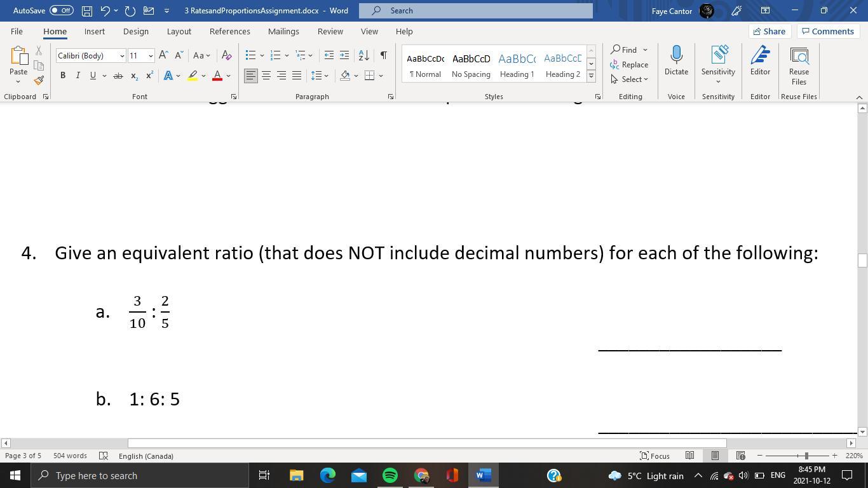Center align the paragraph text
The width and height of the screenshot is (868, 488).
(266, 76)
